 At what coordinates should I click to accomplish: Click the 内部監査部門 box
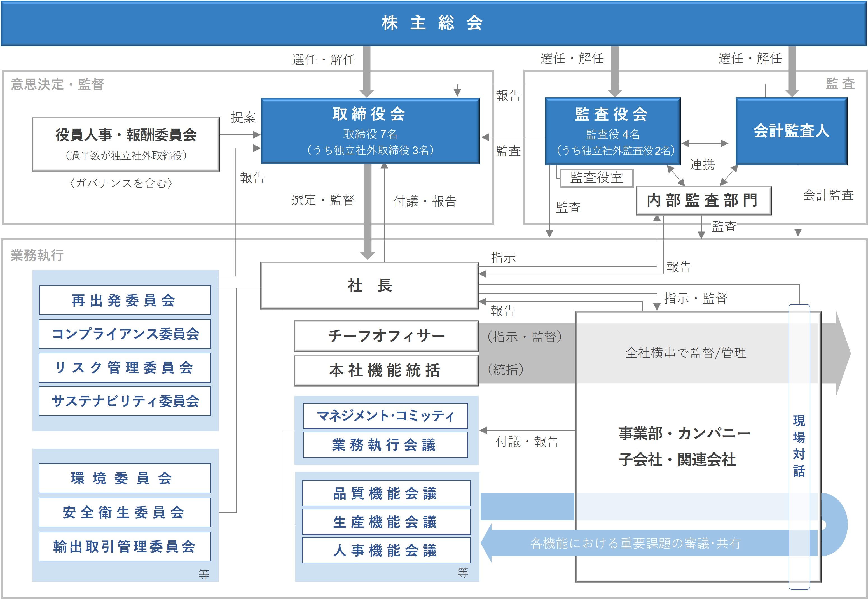[x=703, y=201]
